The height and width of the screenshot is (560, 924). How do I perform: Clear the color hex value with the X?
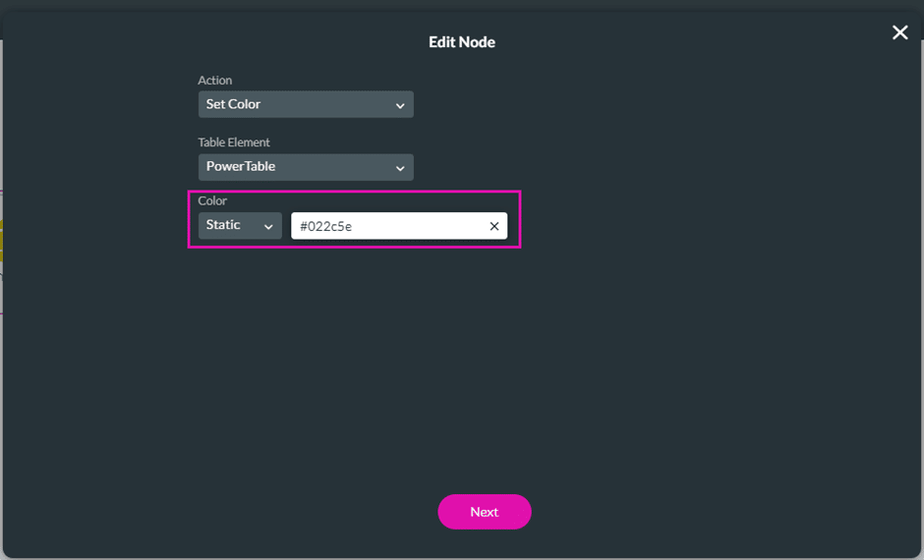(x=494, y=227)
